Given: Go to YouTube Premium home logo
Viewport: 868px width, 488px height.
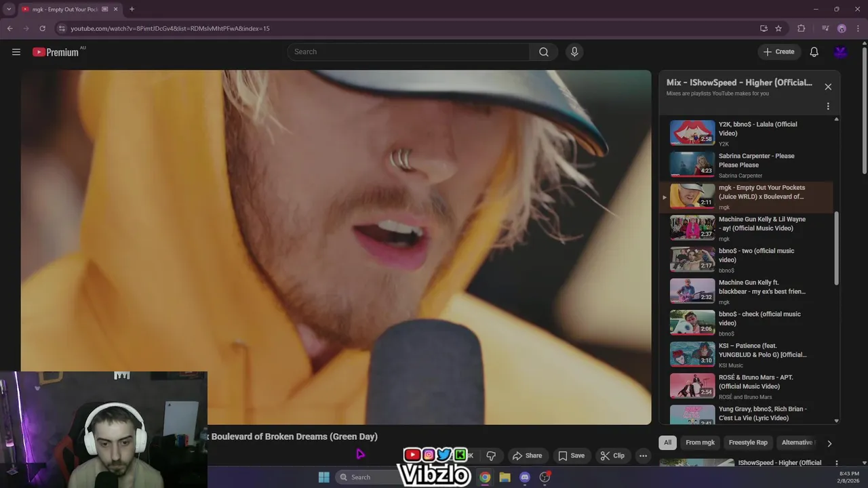Looking at the screenshot, I should click(56, 52).
